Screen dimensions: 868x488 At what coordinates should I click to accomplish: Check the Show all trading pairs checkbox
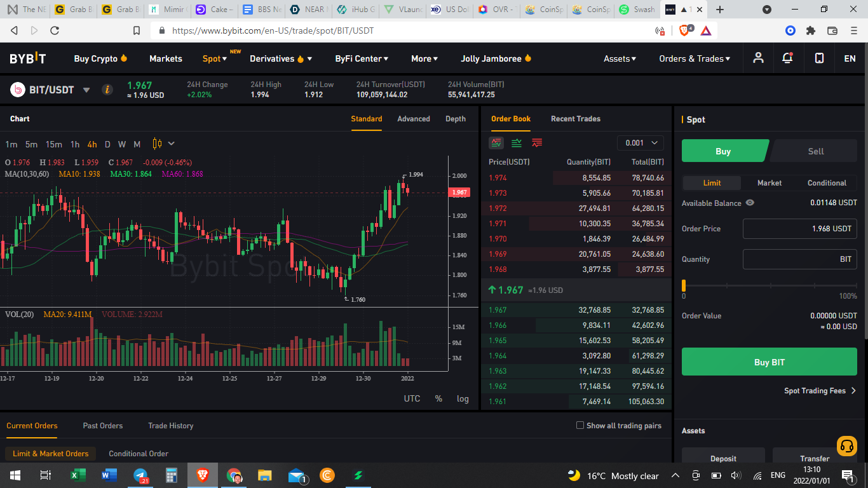[580, 425]
